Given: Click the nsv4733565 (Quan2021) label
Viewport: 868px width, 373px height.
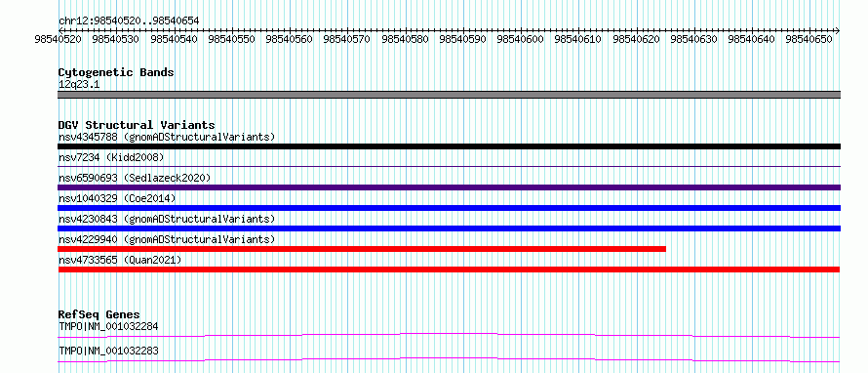Looking at the screenshot, I should tap(120, 260).
